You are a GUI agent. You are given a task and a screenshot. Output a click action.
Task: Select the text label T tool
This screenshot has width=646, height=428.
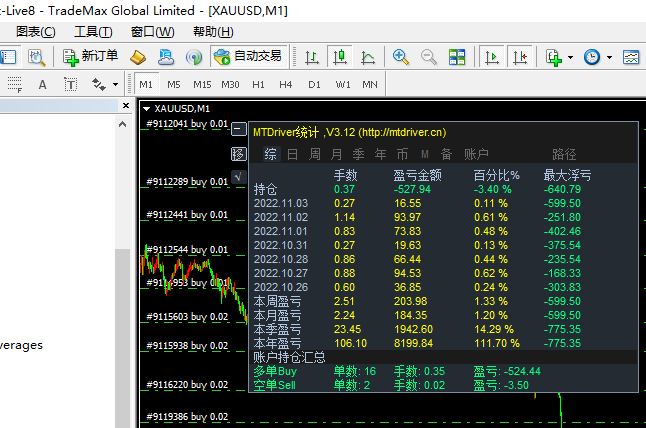point(70,84)
